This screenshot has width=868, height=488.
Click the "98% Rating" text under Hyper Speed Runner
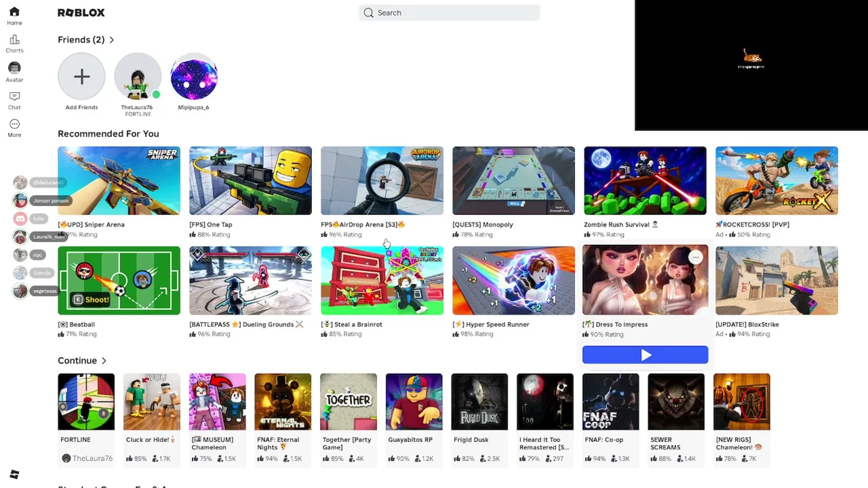pyautogui.click(x=476, y=334)
